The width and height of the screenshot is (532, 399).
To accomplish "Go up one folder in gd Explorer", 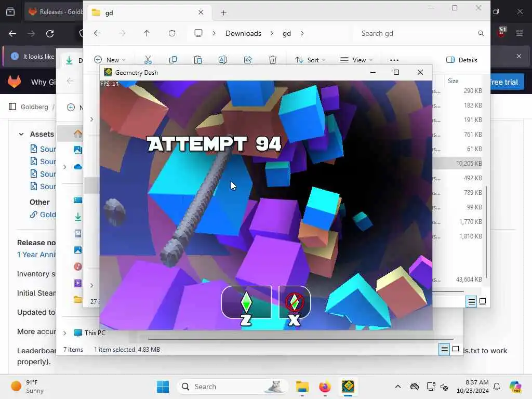I will coord(147,33).
